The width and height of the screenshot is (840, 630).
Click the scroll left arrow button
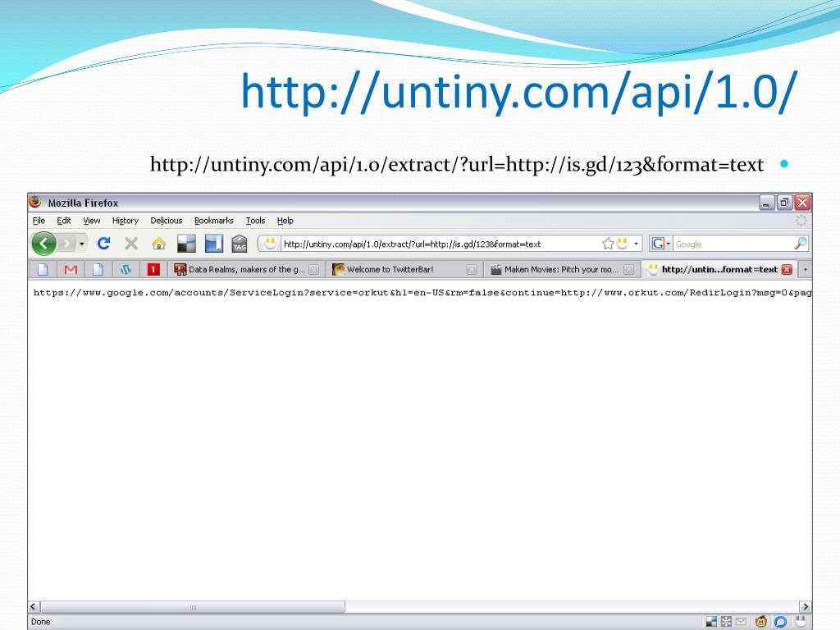coord(33,607)
